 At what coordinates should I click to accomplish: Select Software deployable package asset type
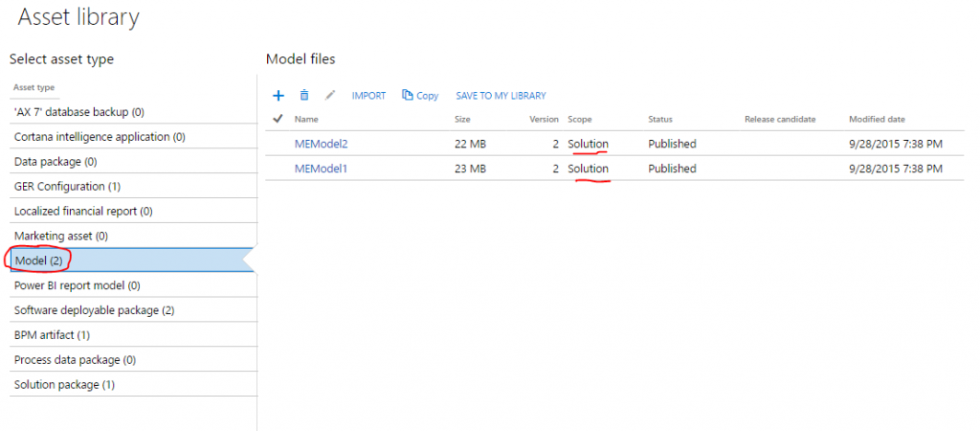click(x=94, y=310)
